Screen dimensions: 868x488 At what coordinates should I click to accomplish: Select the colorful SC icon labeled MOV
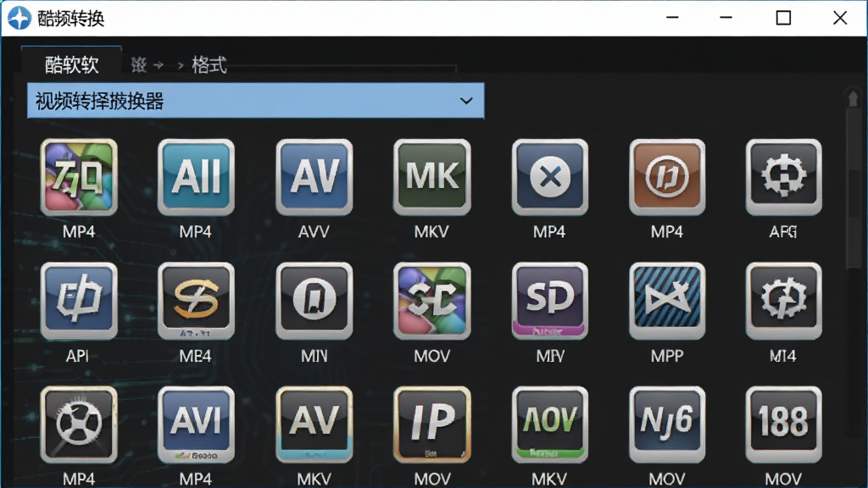[431, 301]
